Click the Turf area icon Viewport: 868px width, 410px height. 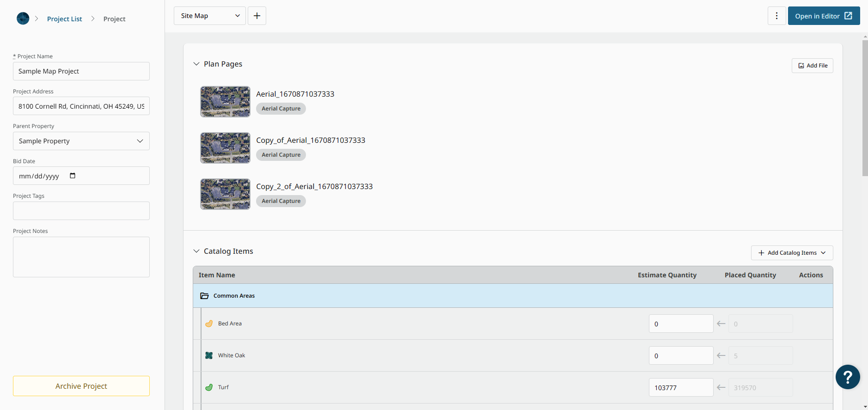[x=209, y=387]
